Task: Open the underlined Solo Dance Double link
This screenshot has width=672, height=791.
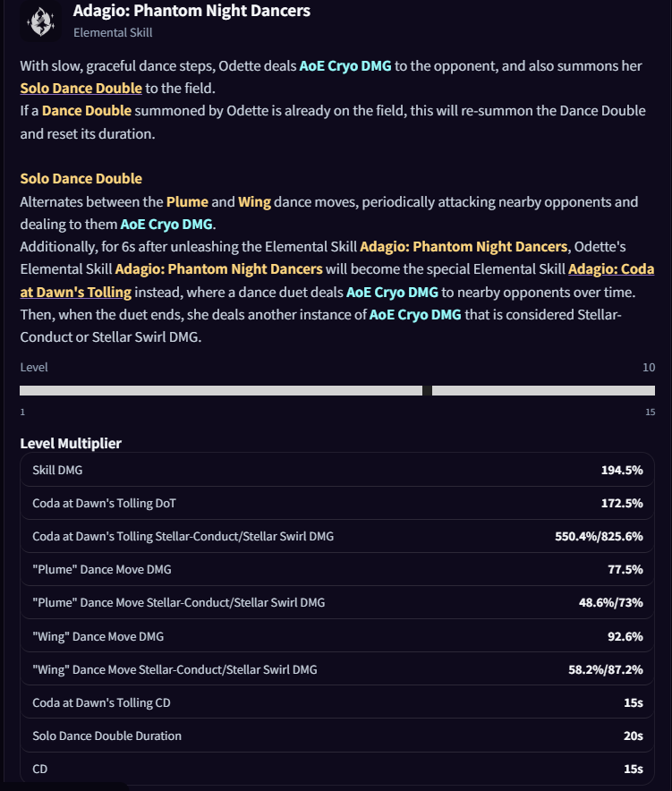Action: click(81, 88)
